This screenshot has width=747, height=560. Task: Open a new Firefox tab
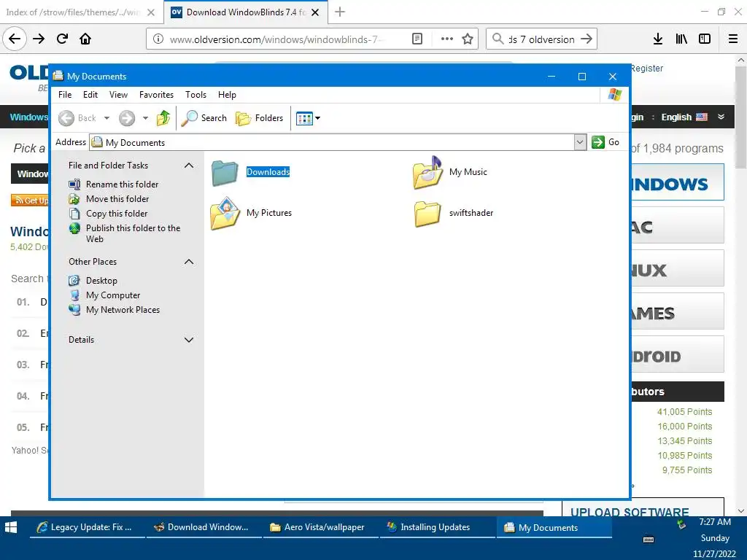340,12
